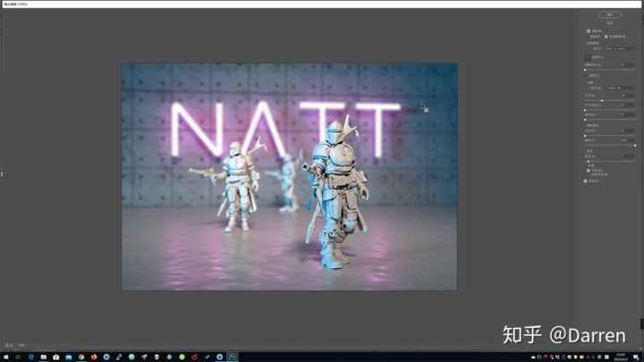
Task: Adjust the Blur Focal Distance slider
Action: click(609, 70)
